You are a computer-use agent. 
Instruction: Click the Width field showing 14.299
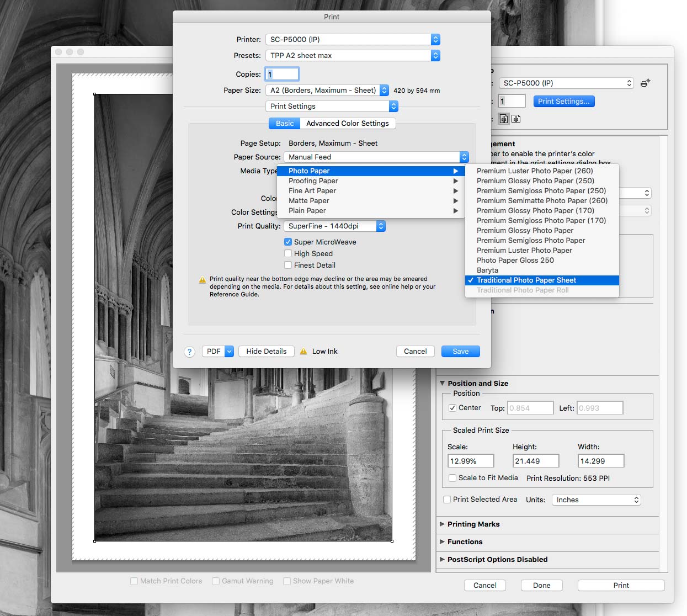(601, 461)
